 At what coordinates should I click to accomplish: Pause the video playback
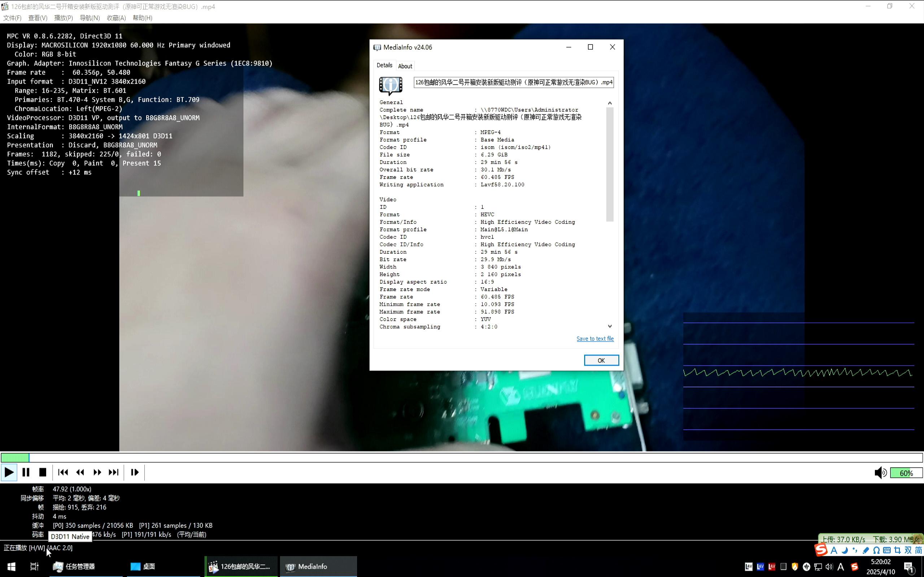[x=26, y=472]
